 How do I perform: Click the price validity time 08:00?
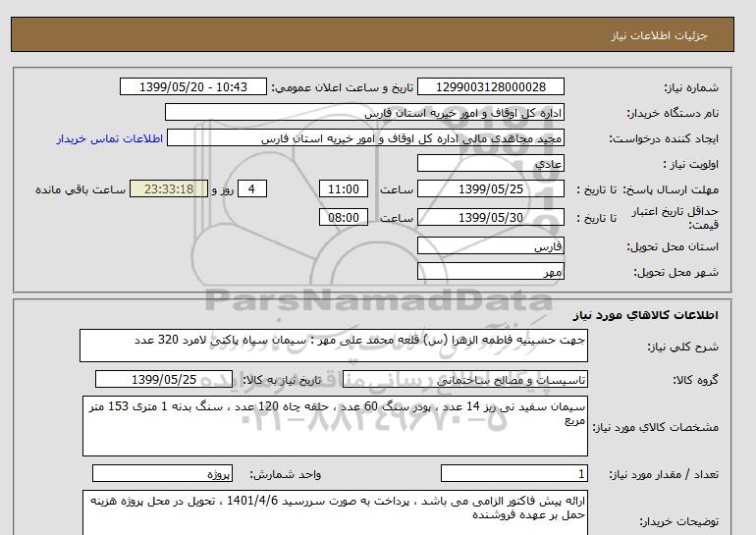(344, 218)
